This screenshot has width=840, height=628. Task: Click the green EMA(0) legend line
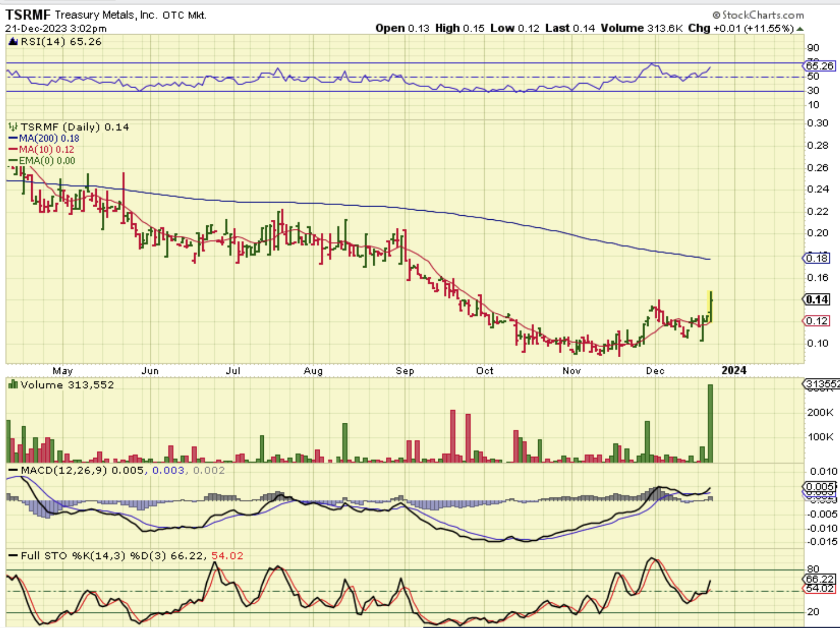pyautogui.click(x=13, y=161)
